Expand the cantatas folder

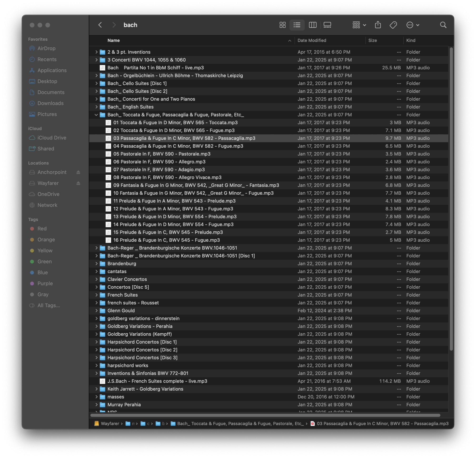pos(96,271)
